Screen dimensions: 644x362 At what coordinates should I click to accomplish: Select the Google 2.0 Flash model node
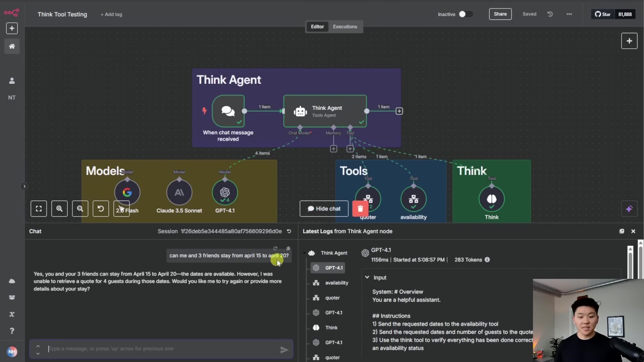click(x=127, y=192)
